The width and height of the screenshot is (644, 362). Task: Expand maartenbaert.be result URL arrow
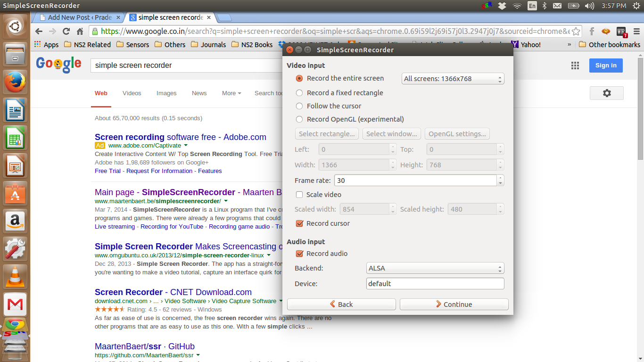click(x=226, y=201)
